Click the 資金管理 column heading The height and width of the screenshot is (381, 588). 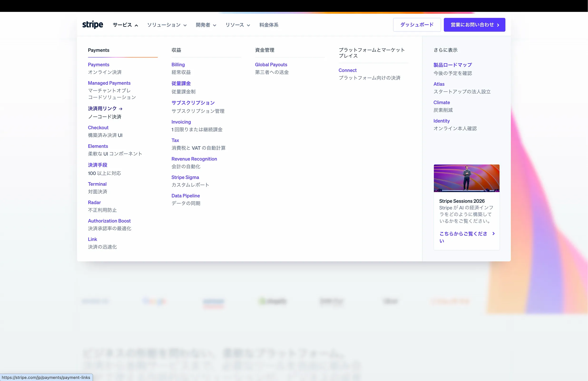265,50
